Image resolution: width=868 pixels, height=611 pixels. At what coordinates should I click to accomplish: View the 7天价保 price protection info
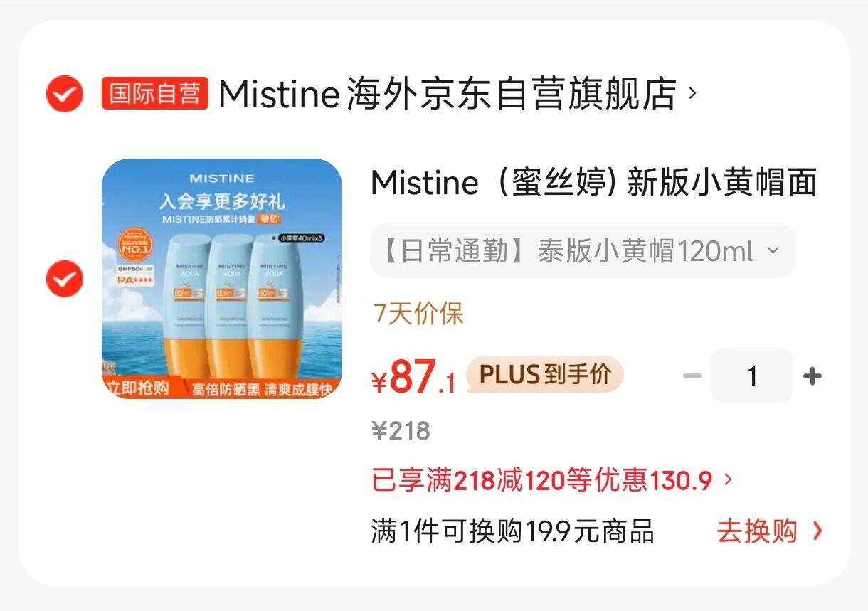[x=418, y=313]
